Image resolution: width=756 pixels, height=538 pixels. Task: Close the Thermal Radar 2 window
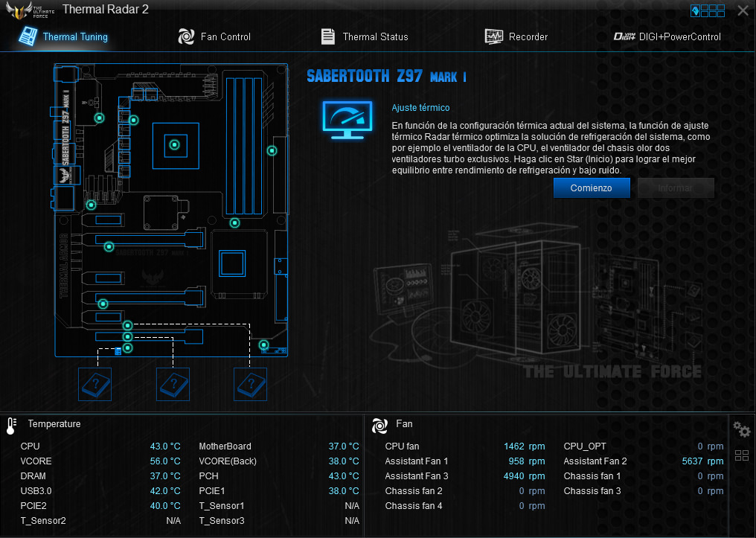pyautogui.click(x=743, y=10)
